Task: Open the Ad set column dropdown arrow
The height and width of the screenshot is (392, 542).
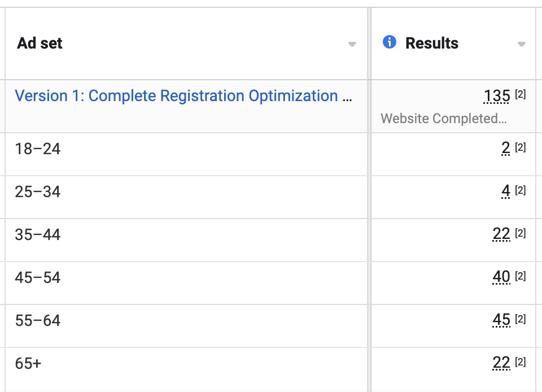Action: point(352,44)
